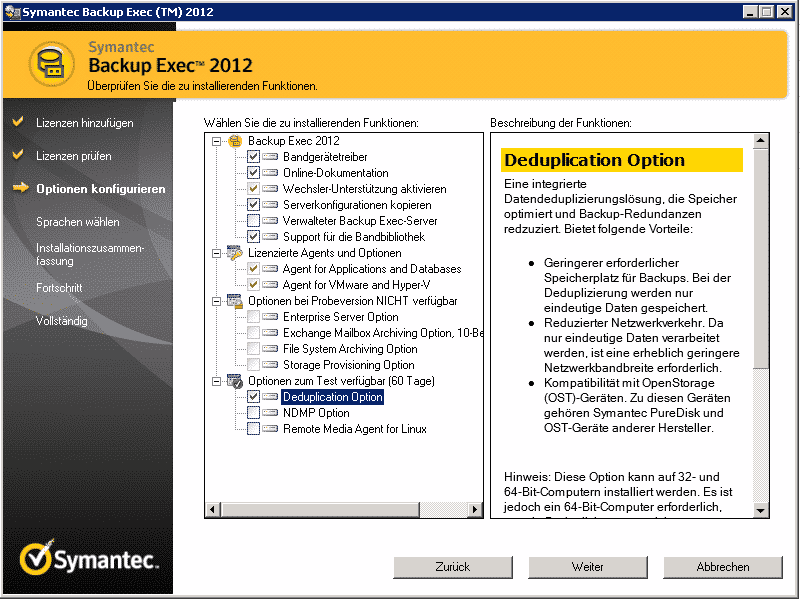Select the Enterprise Server Option row
This screenshot has height=600, width=800.
point(341,317)
